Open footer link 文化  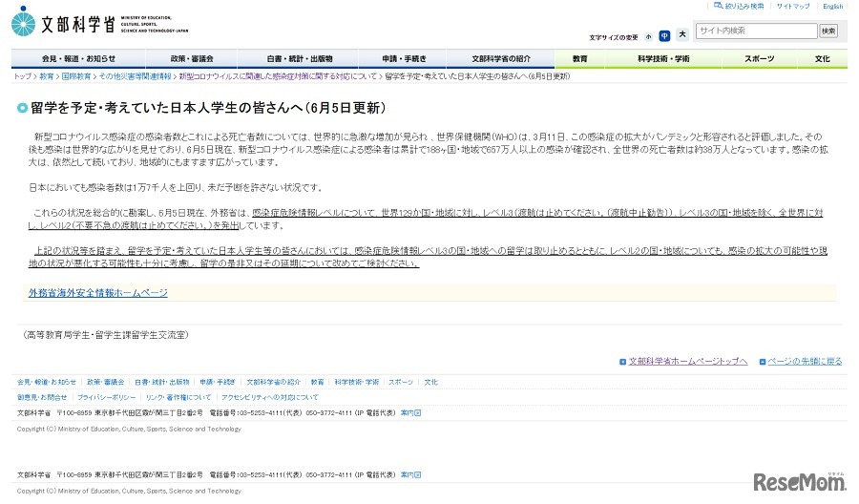click(x=431, y=383)
